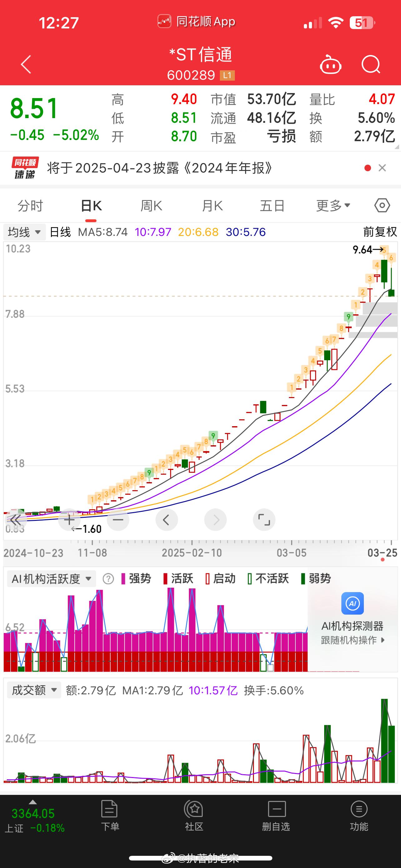Open 社区 community tab
The image size is (401, 868).
(194, 816)
